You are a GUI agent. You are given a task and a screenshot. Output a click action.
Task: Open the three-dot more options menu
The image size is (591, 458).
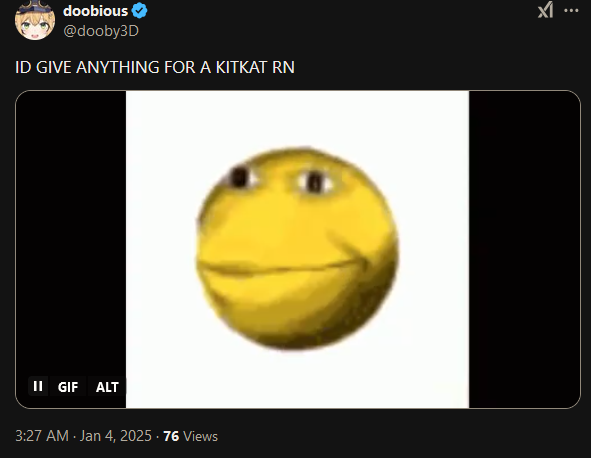[x=571, y=11]
